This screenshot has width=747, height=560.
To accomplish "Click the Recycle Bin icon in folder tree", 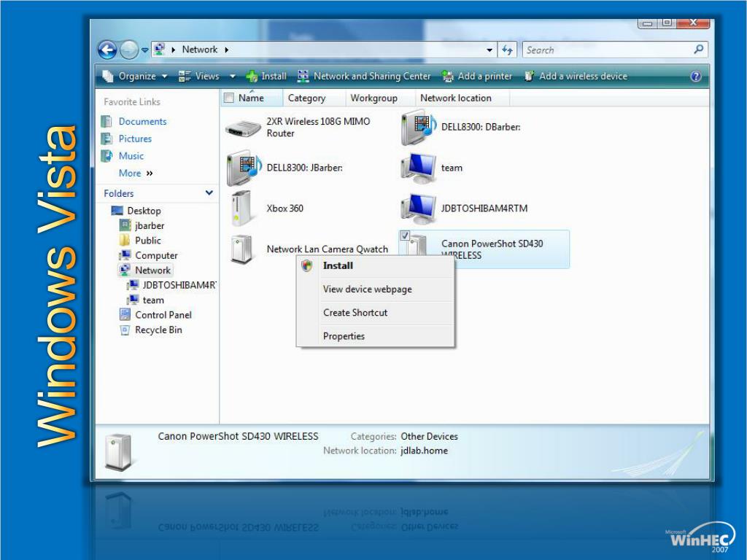I will click(125, 330).
